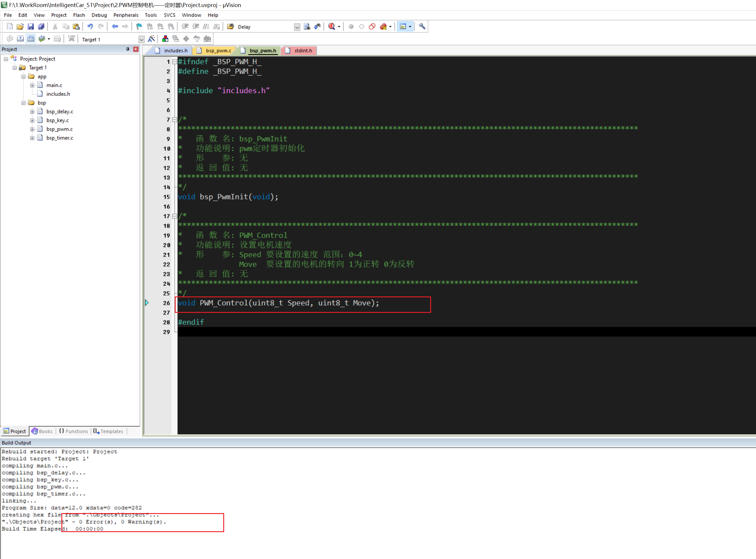Insert a bookmark flag
Image resolution: width=756 pixels, height=559 pixels.
point(139,27)
